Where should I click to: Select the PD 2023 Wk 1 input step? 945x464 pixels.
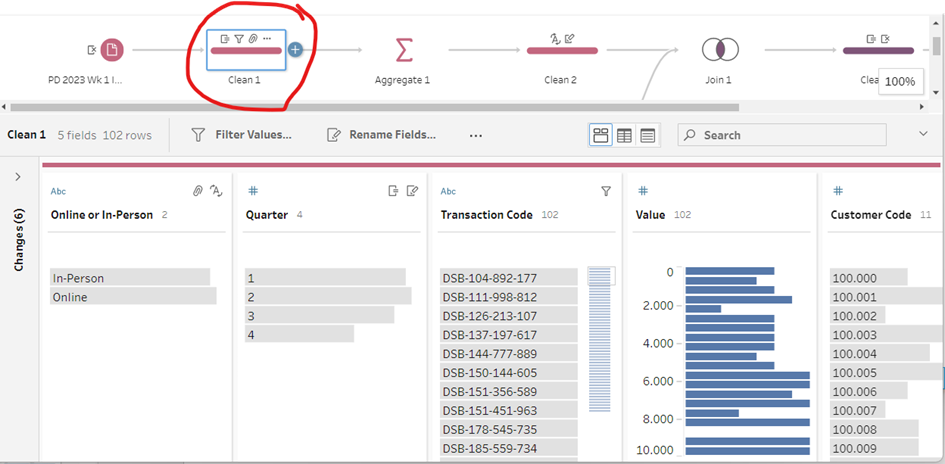click(111, 50)
